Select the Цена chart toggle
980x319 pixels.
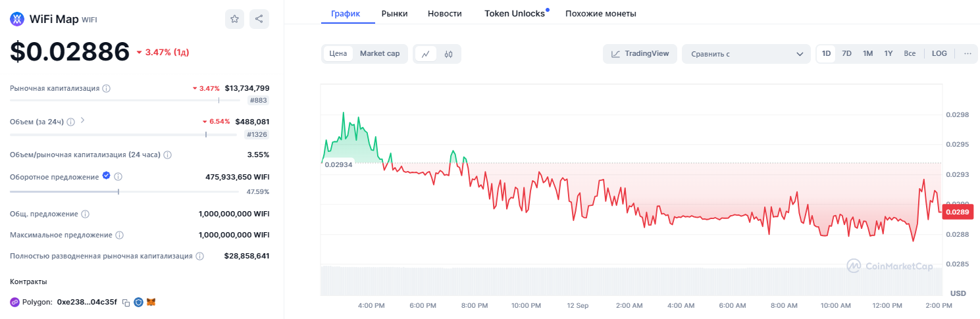[338, 53]
